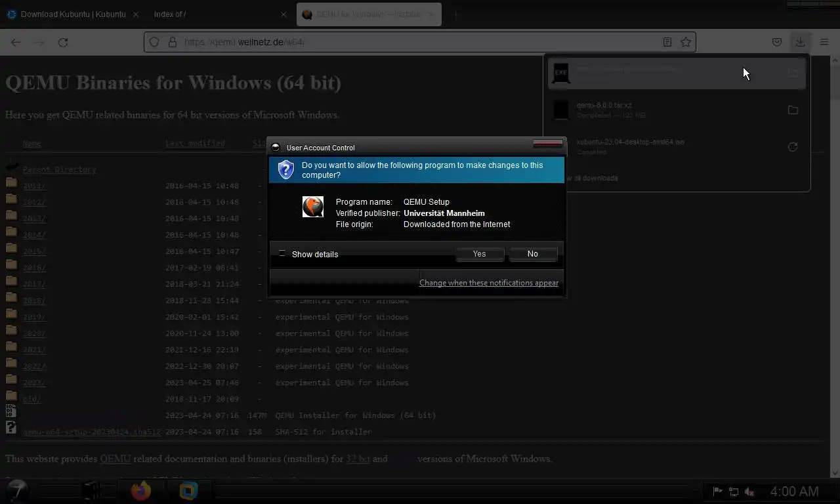Open the Parent Directory link
Image resolution: width=840 pixels, height=504 pixels.
tap(60, 169)
